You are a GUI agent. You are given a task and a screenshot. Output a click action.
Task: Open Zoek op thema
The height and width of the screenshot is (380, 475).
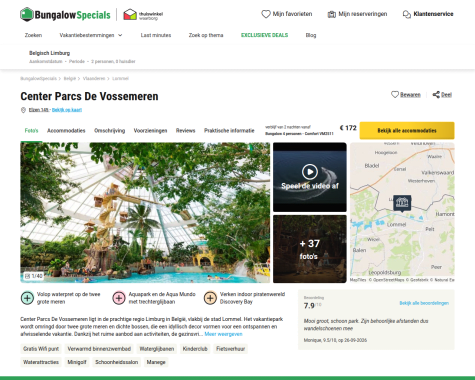206,35
